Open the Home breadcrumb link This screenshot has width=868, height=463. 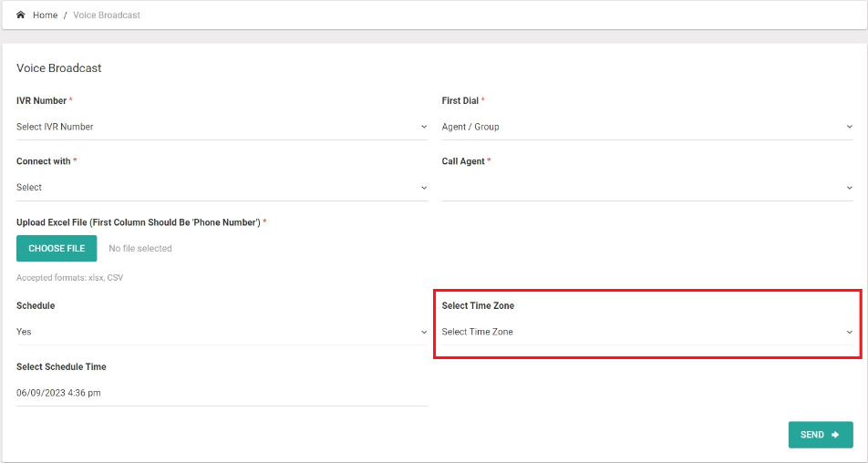[x=45, y=15]
